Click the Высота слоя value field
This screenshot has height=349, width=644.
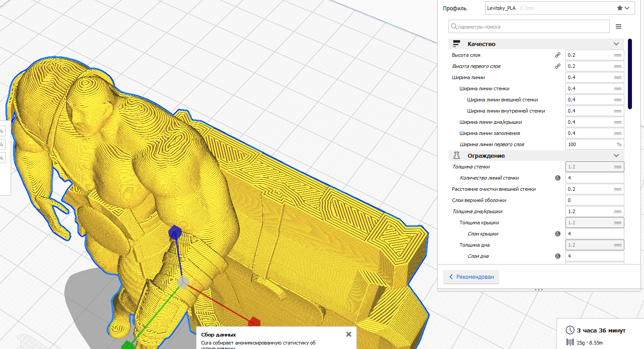click(x=589, y=55)
